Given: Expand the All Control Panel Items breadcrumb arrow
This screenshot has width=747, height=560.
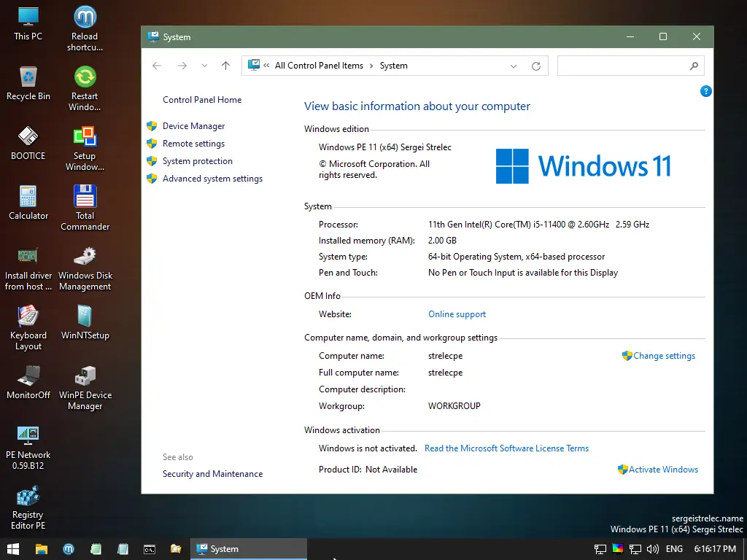Looking at the screenshot, I should (371, 66).
